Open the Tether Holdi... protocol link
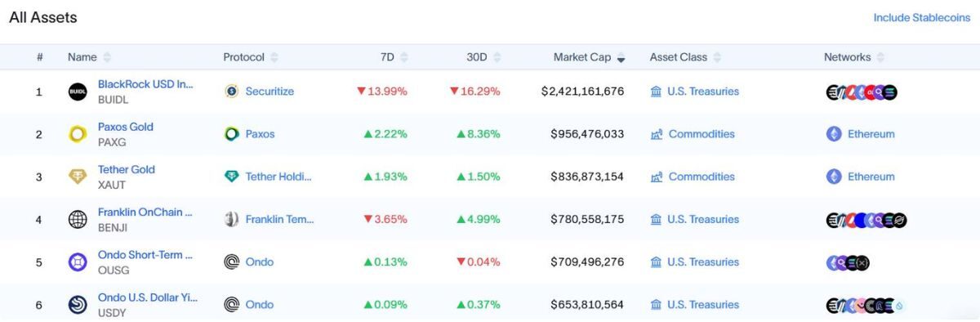The width and height of the screenshot is (980, 322). coord(278,177)
